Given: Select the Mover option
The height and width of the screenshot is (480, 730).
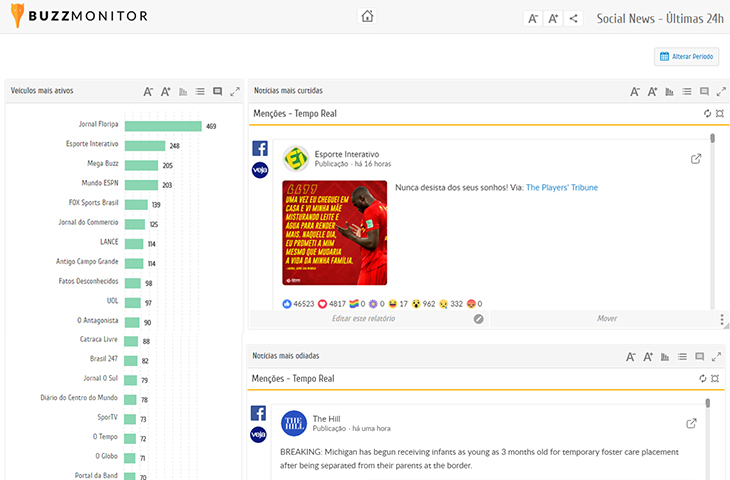Looking at the screenshot, I should point(606,319).
